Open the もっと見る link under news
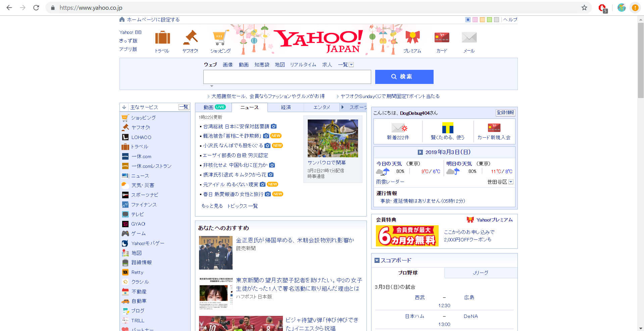 212,206
